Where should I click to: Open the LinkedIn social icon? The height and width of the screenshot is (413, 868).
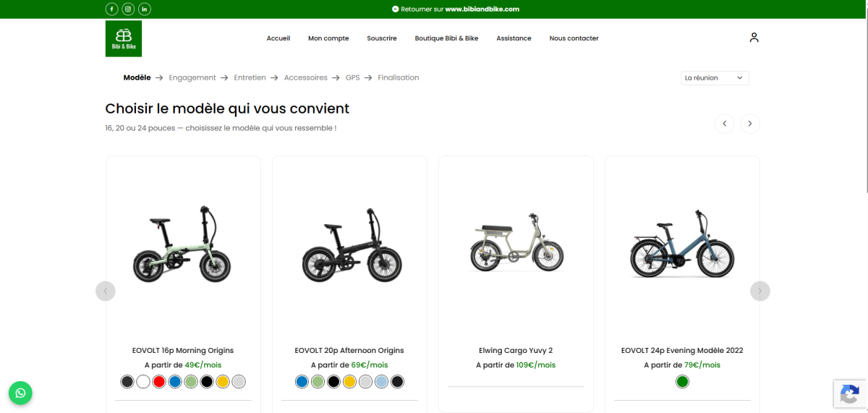(x=145, y=9)
